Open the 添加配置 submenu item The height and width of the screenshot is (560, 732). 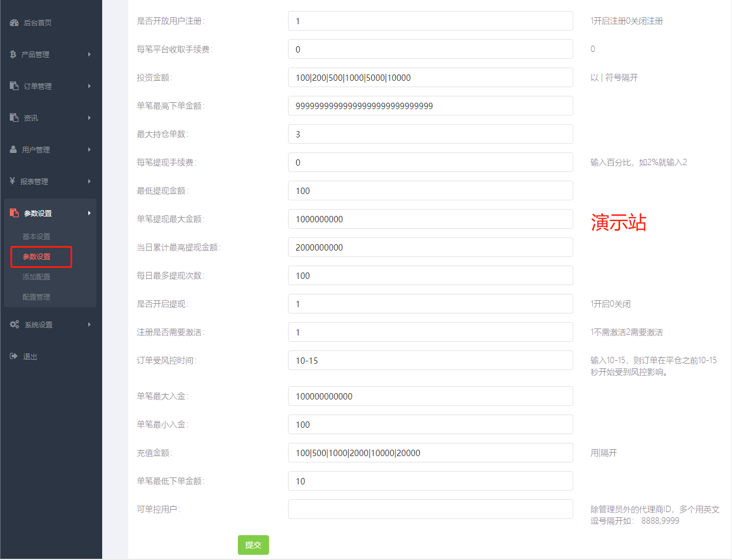36,277
